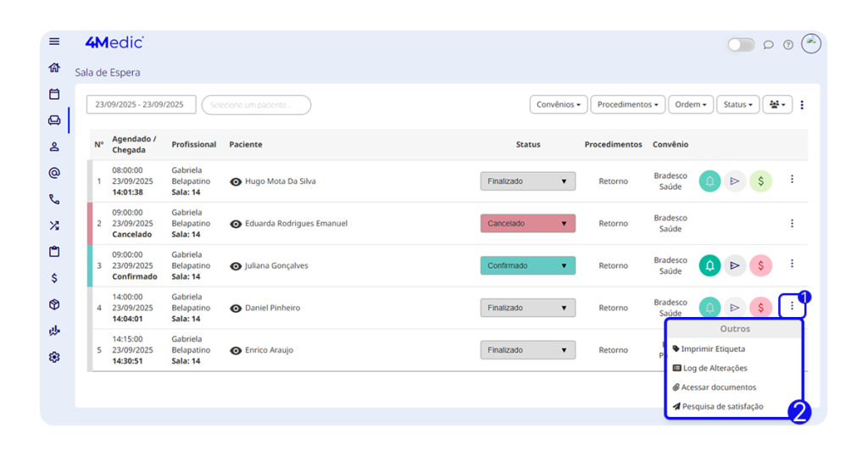
Task: Click the eye icon beside Enrico Araujo
Action: click(236, 350)
